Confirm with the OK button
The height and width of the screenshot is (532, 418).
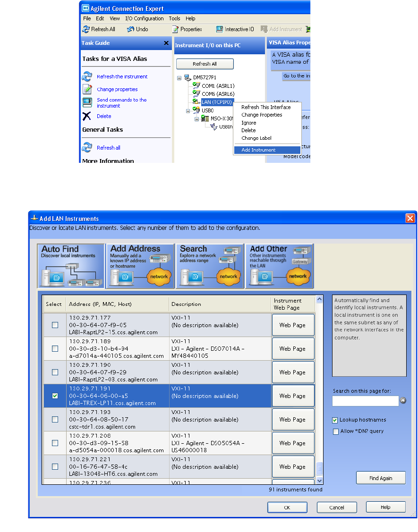point(287,507)
